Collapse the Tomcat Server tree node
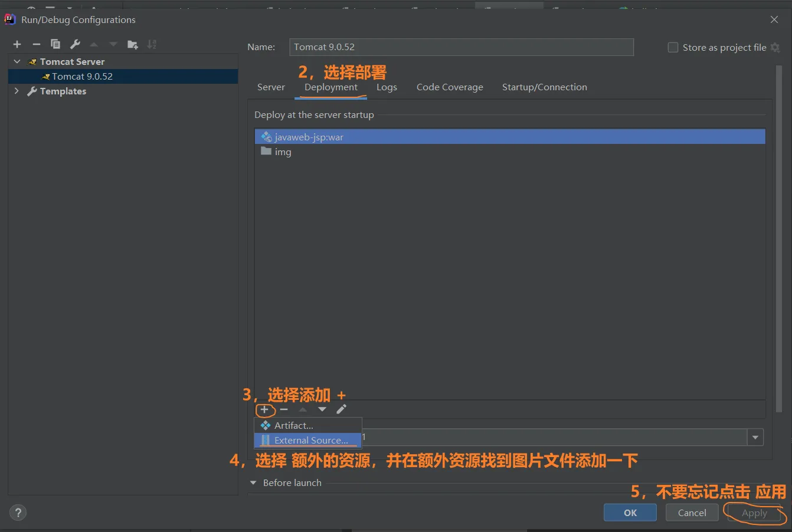Viewport: 792px width, 532px height. coord(17,61)
